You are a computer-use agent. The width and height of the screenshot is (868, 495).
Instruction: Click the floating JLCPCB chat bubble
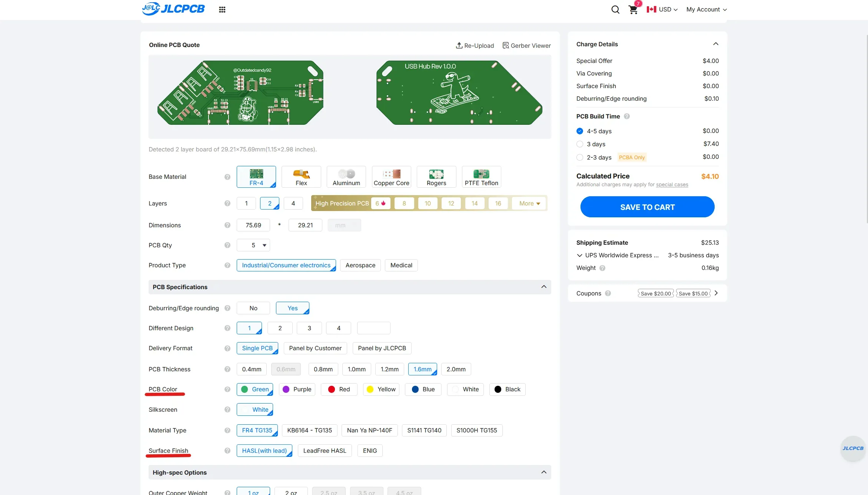[x=853, y=448]
